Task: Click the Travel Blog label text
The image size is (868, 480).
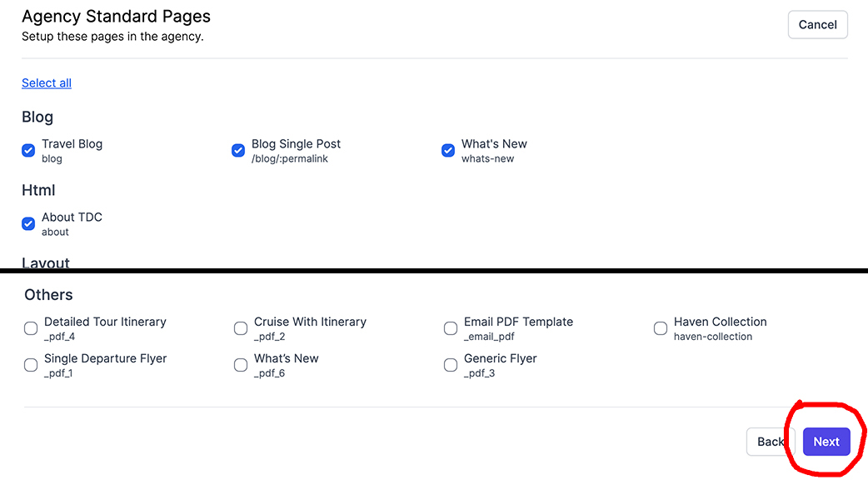Action: coord(72,143)
